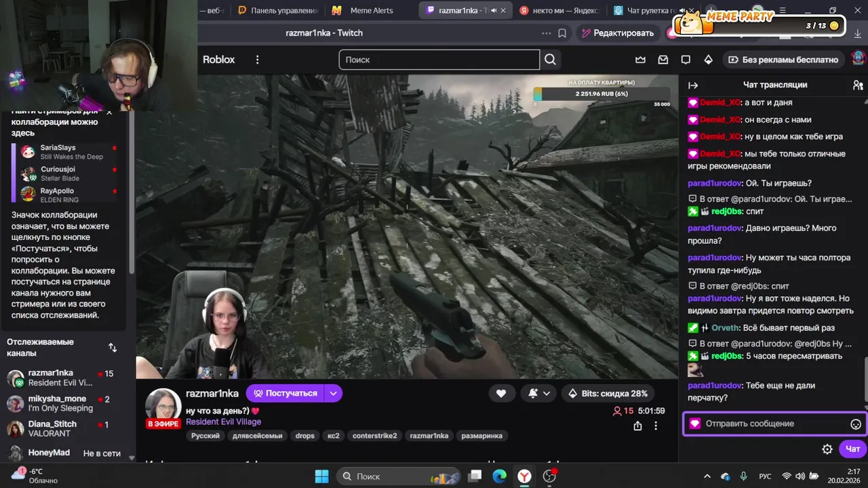The height and width of the screenshot is (488, 868).
Task: Open the three-dot menu beside Roblox
Action: click(x=257, y=60)
